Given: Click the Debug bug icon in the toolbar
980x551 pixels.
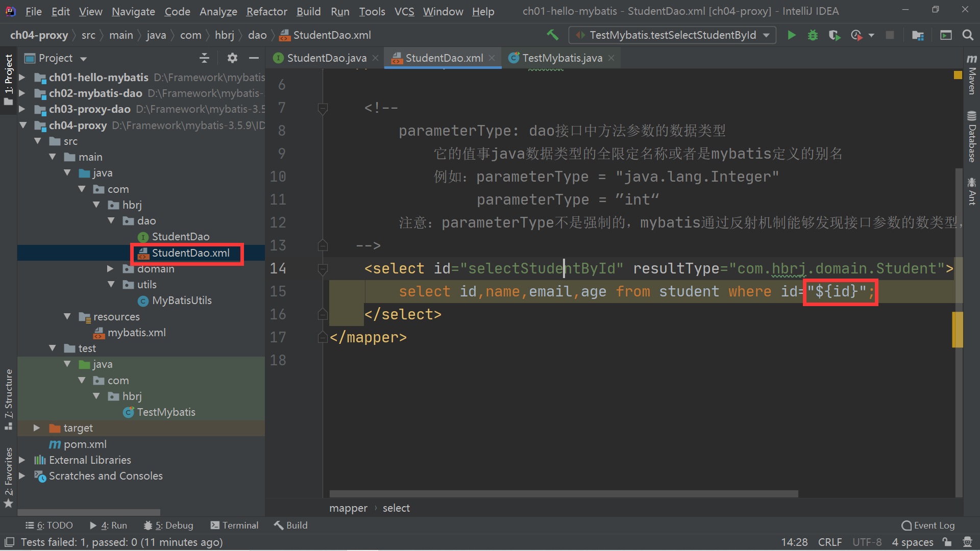Looking at the screenshot, I should (x=813, y=35).
